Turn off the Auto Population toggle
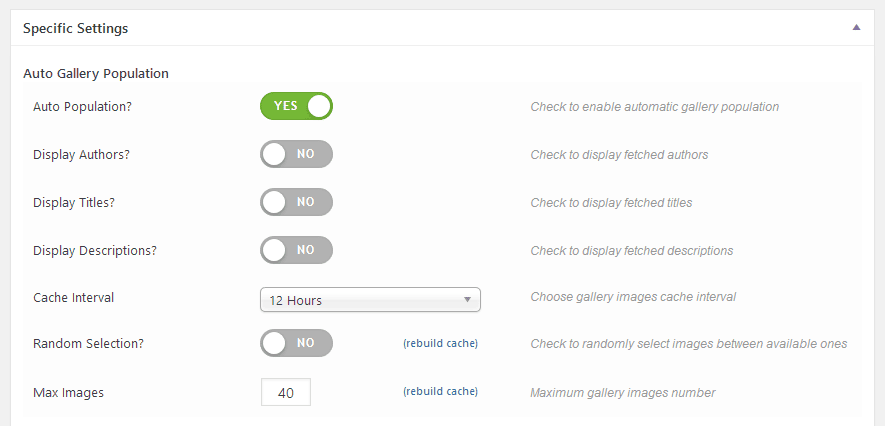 [x=296, y=106]
